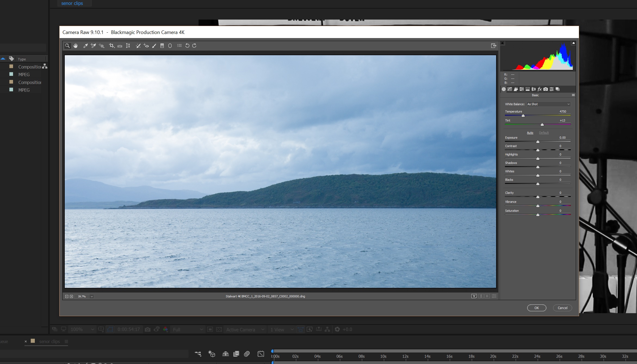Viewport: 637px width, 364px height.
Task: Click OK to confirm Camera Raw settings
Action: 536,308
